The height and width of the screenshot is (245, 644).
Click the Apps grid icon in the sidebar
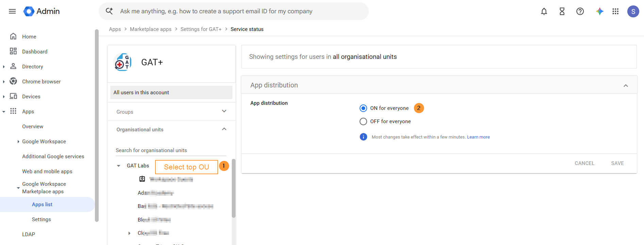click(13, 111)
